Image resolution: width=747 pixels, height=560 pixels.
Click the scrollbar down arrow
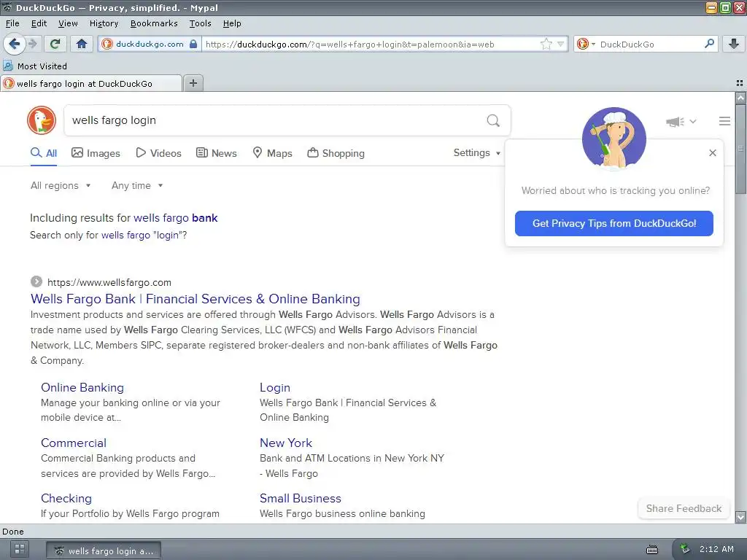point(740,517)
